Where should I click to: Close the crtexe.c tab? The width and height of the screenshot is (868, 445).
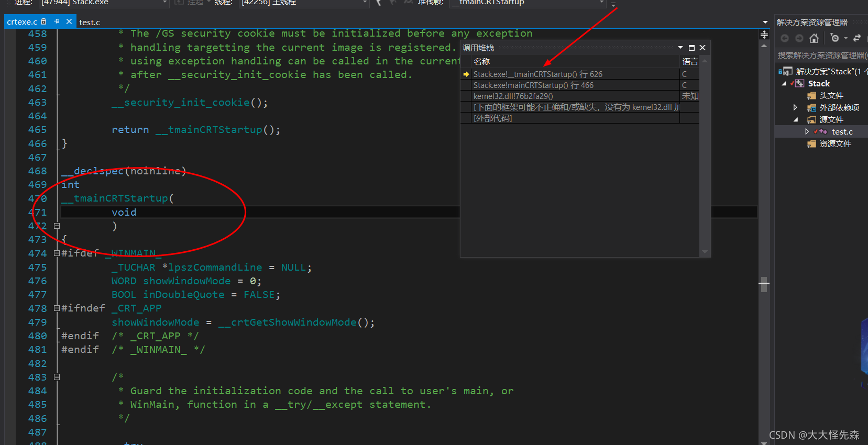(69, 21)
